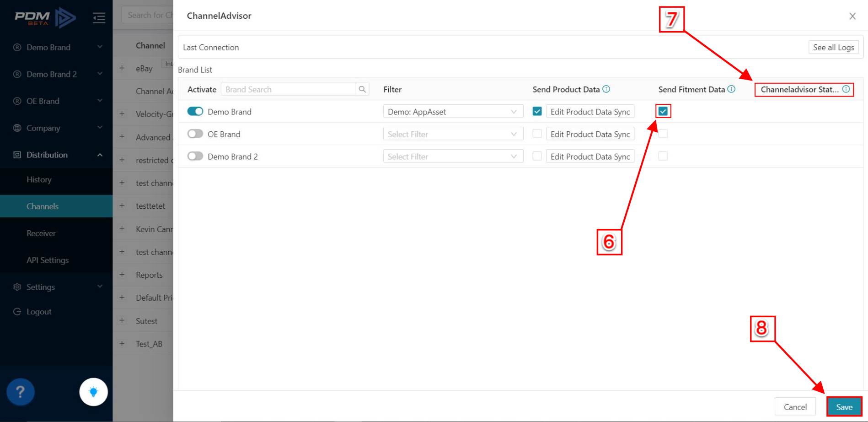The width and height of the screenshot is (868, 422).
Task: Select Channels menu item
Action: [x=56, y=206]
